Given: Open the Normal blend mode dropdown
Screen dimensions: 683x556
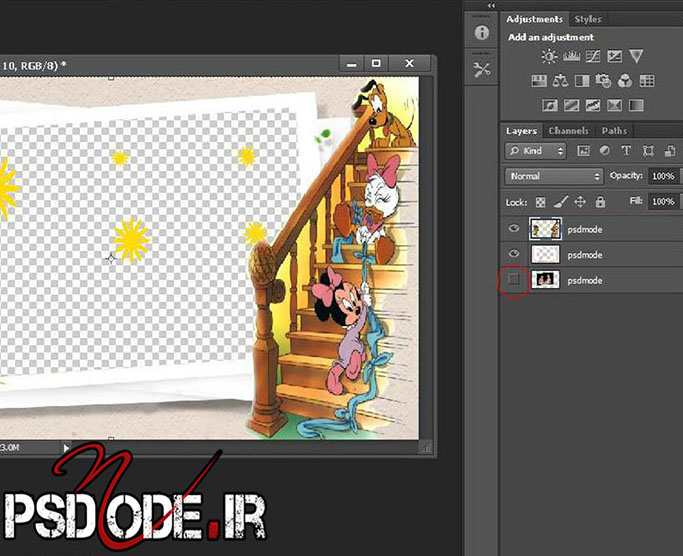Looking at the screenshot, I should (554, 176).
